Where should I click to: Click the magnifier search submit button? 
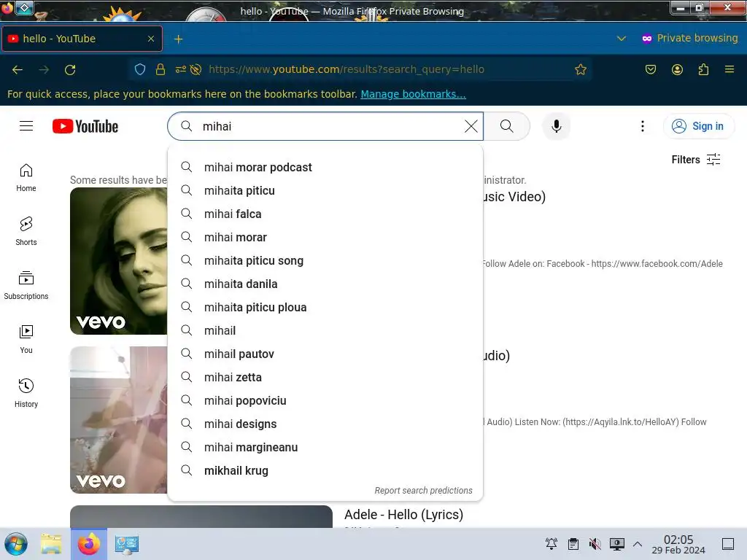click(x=507, y=126)
